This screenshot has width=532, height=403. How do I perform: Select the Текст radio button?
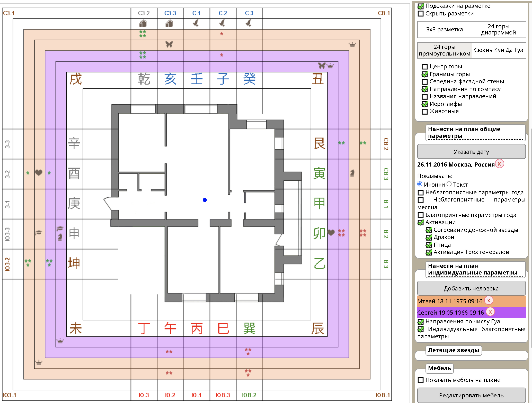pos(449,184)
